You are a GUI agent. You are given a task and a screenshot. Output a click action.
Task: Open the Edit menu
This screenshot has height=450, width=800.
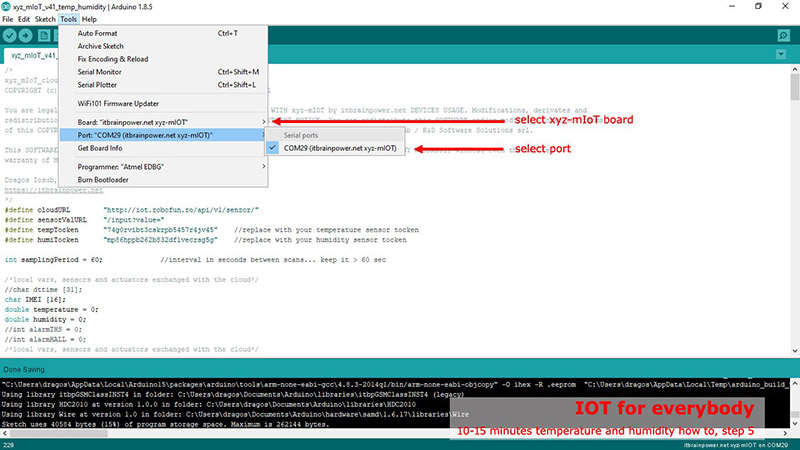tap(24, 19)
